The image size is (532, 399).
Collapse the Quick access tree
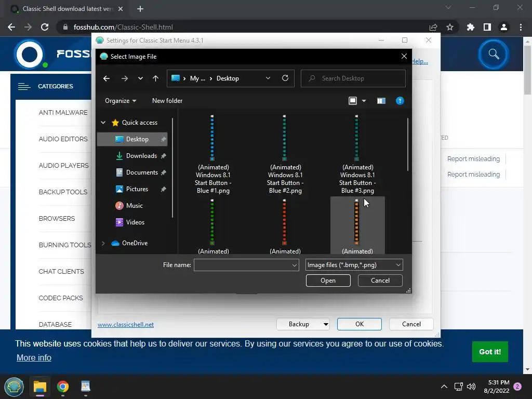coord(103,123)
